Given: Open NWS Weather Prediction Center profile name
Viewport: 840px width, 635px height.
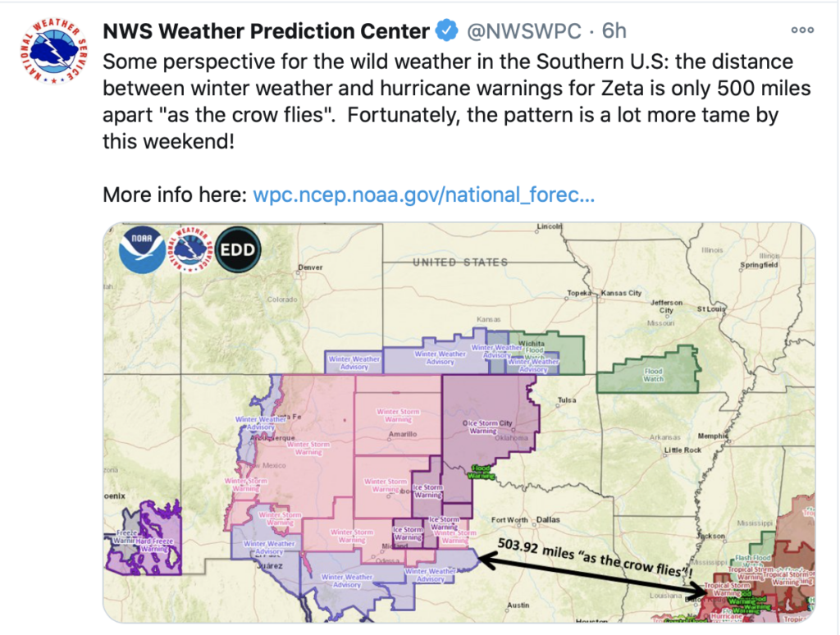Looking at the screenshot, I should point(267,31).
